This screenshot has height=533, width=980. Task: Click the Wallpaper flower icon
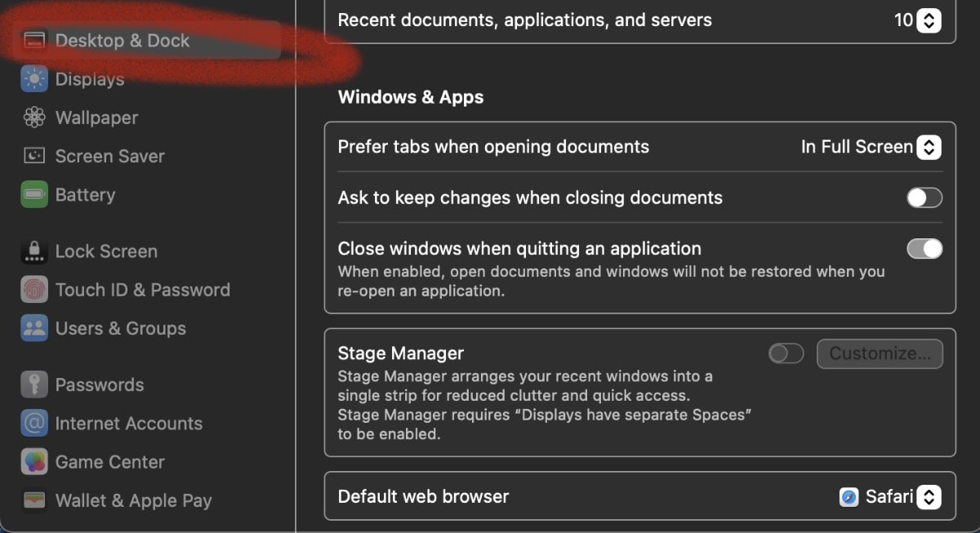(34, 118)
